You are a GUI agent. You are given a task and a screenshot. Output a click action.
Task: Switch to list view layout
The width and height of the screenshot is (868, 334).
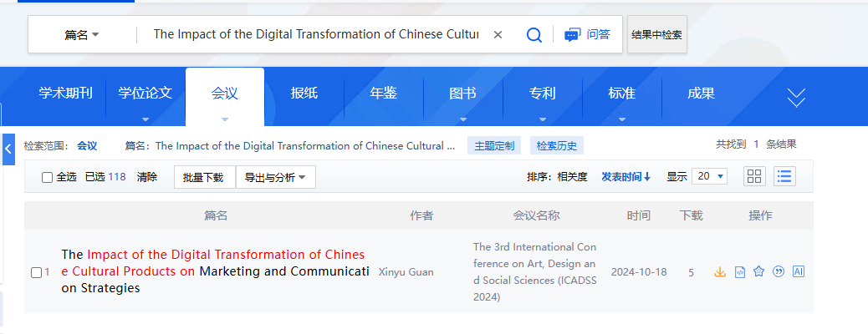pyautogui.click(x=784, y=176)
